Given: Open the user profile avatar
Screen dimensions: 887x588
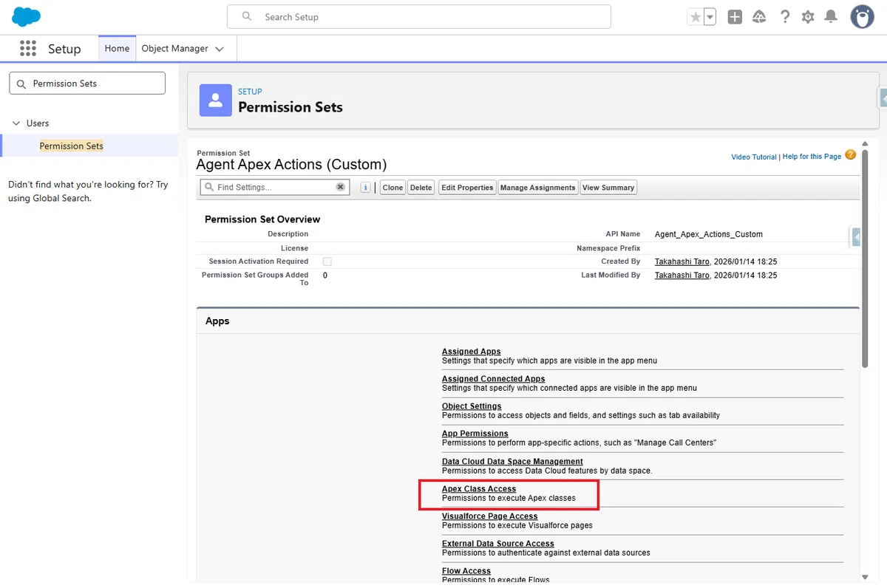Looking at the screenshot, I should click(x=862, y=17).
